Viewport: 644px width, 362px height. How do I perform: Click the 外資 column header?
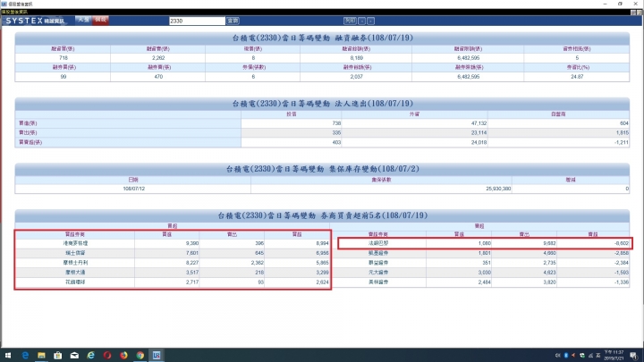(x=414, y=114)
